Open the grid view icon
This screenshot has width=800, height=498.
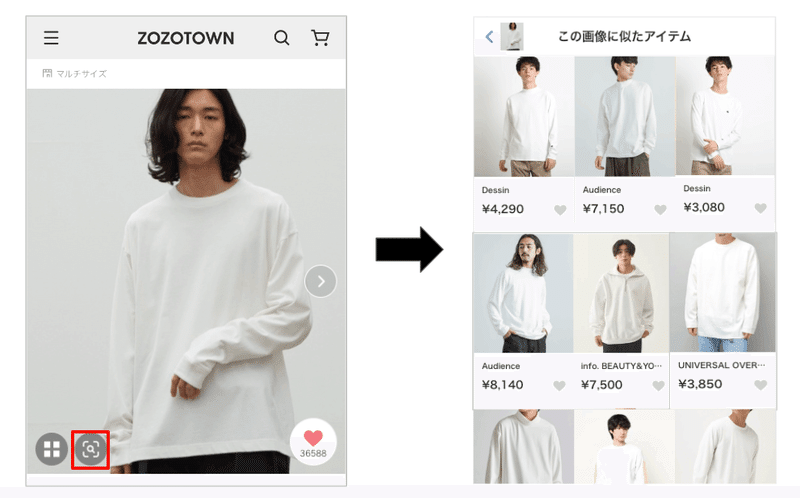(x=52, y=450)
